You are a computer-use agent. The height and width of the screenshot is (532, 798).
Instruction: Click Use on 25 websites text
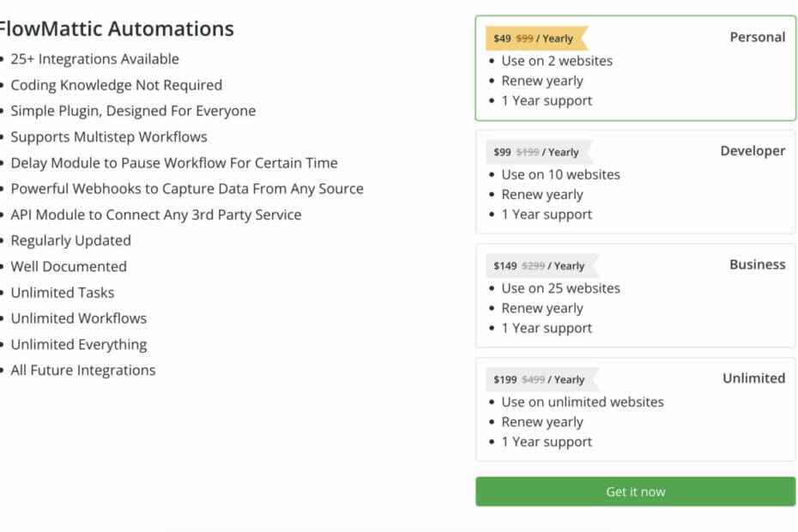pyautogui.click(x=560, y=288)
